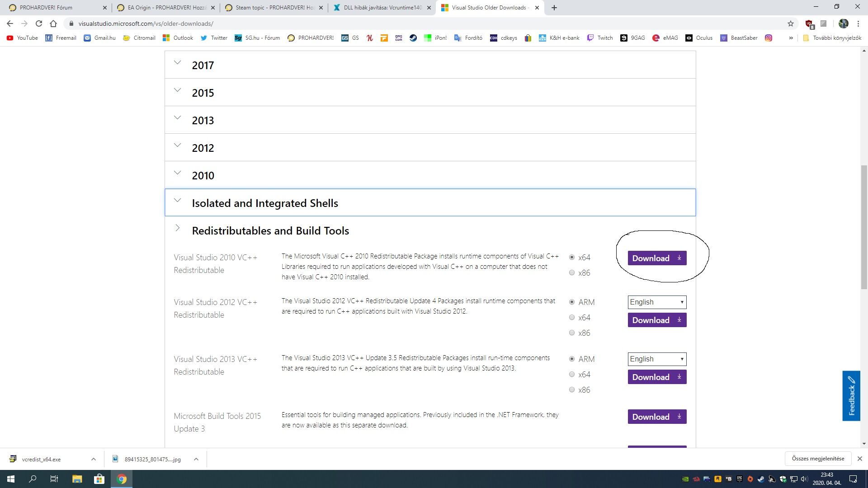The height and width of the screenshot is (488, 868).
Task: Open the BeastSaber bookmark
Action: click(739, 38)
